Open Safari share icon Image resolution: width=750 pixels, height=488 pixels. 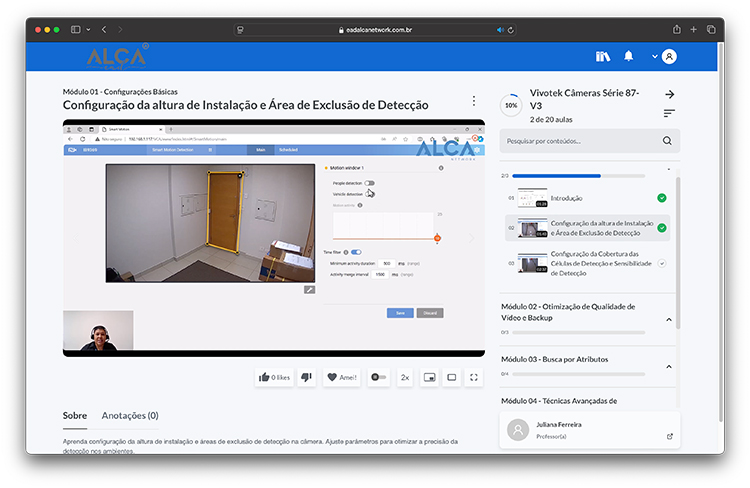click(x=676, y=30)
